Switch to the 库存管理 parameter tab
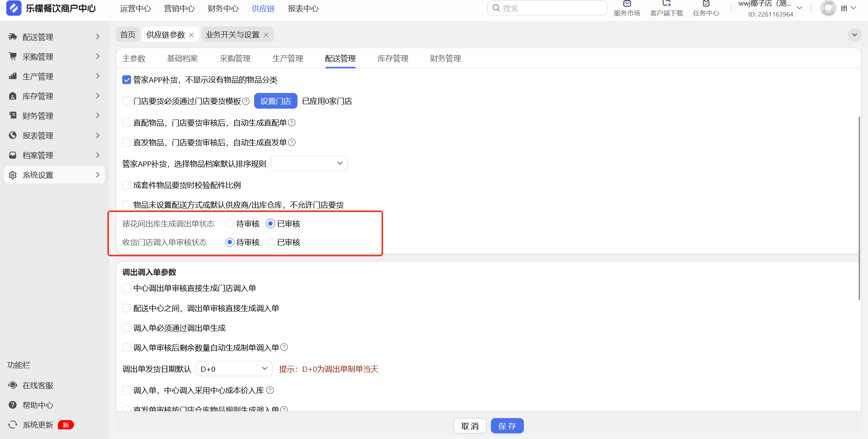 393,59
